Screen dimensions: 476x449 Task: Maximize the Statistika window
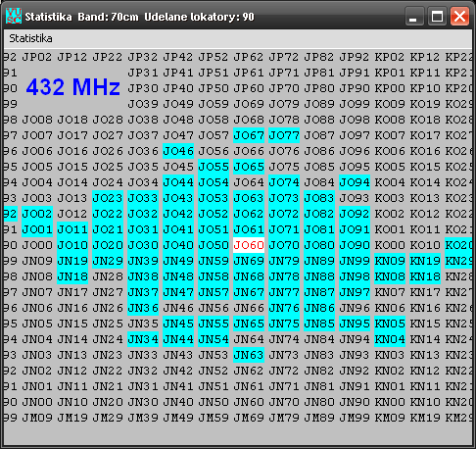tap(437, 16)
